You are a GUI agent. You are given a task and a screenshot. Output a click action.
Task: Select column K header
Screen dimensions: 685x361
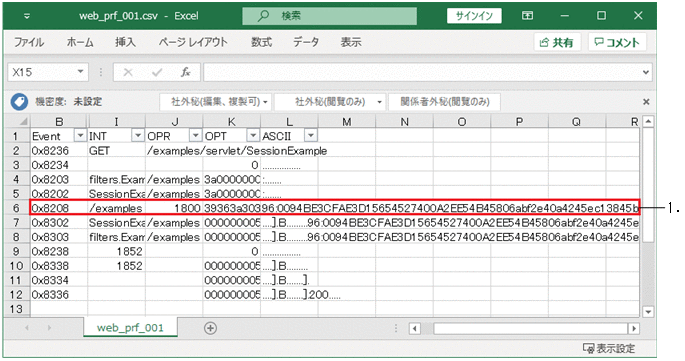(232, 121)
